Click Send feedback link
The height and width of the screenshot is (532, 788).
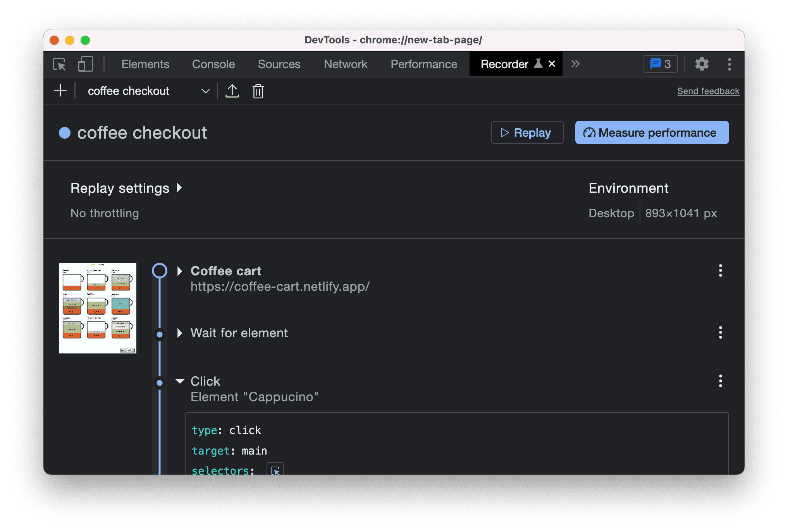709,91
